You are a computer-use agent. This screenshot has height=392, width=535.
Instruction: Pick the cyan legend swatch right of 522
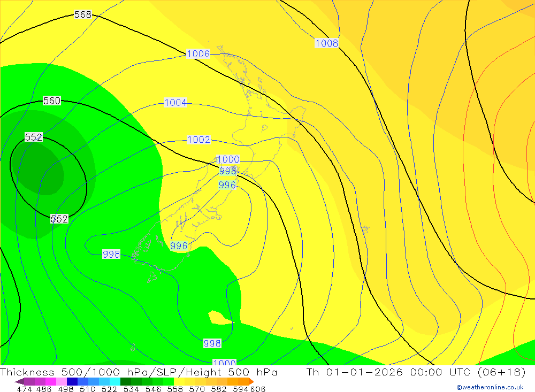click(x=115, y=381)
